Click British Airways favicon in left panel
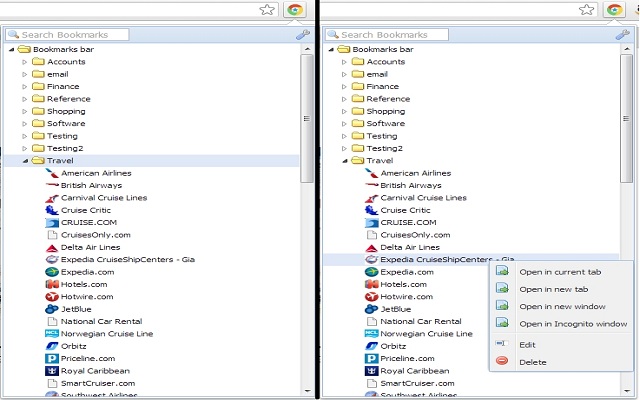640x400 pixels. 52,185
